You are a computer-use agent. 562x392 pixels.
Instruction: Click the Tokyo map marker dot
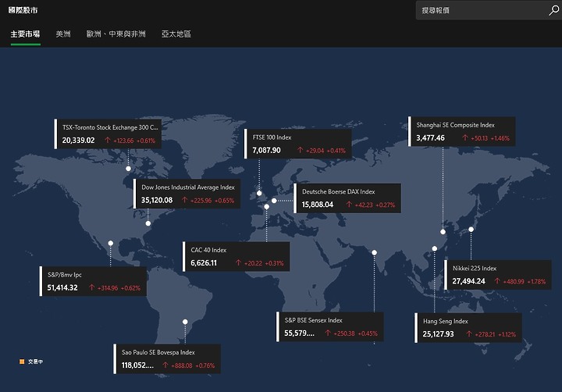point(471,229)
